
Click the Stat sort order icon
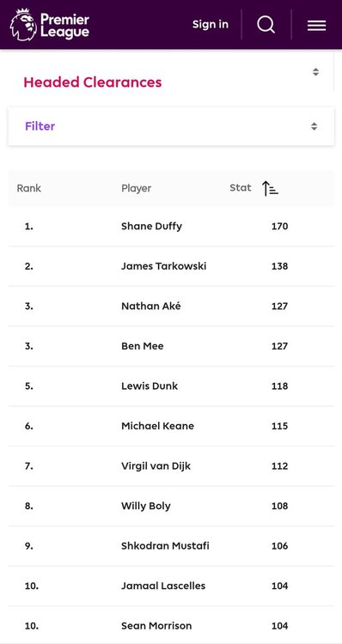270,189
